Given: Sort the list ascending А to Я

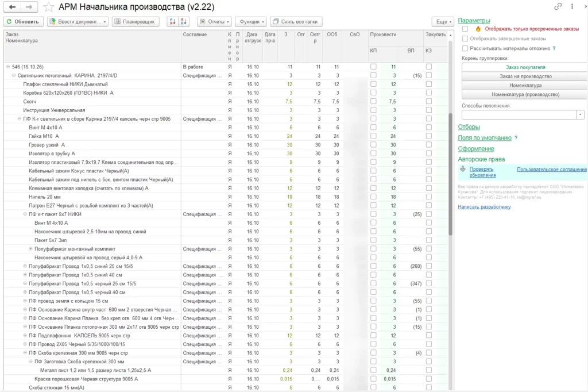Looking at the screenshot, I should pos(172,22).
